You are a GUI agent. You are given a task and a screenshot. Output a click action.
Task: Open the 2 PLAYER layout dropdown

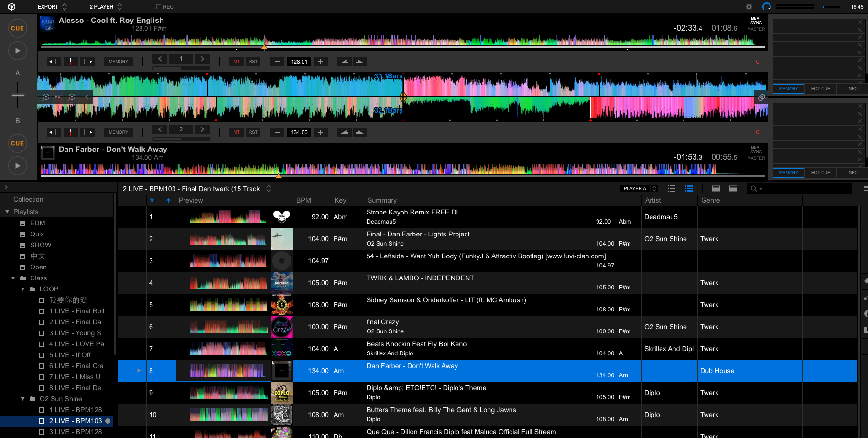tap(106, 7)
